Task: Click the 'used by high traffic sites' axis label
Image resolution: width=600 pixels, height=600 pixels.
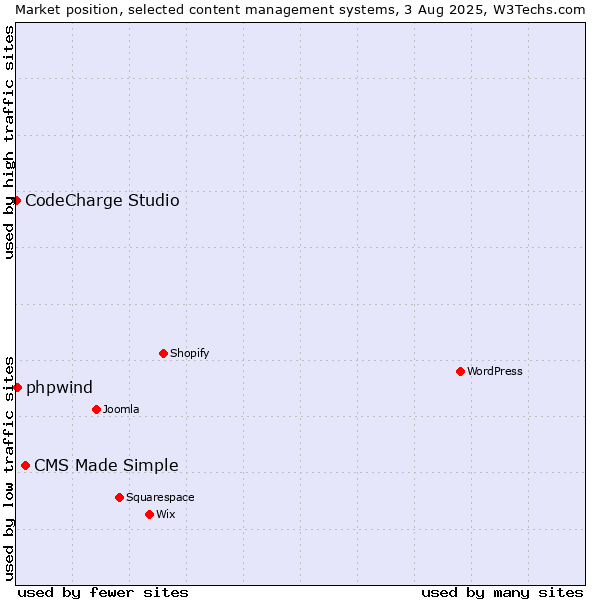Action: click(x=8, y=142)
